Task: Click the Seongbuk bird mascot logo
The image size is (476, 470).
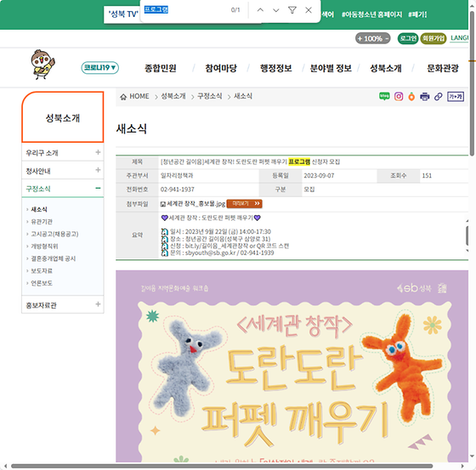Action: 42,65
